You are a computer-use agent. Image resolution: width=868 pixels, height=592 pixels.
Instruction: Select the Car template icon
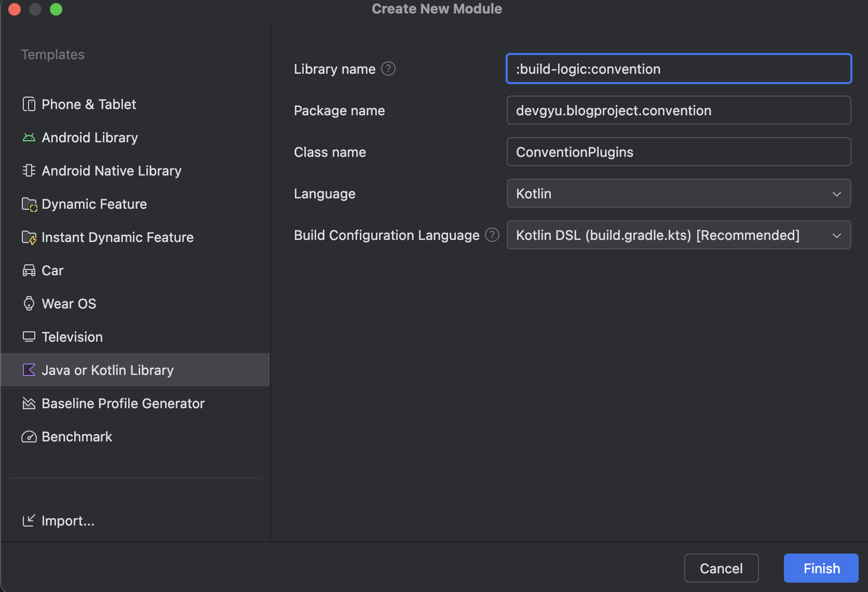29,271
